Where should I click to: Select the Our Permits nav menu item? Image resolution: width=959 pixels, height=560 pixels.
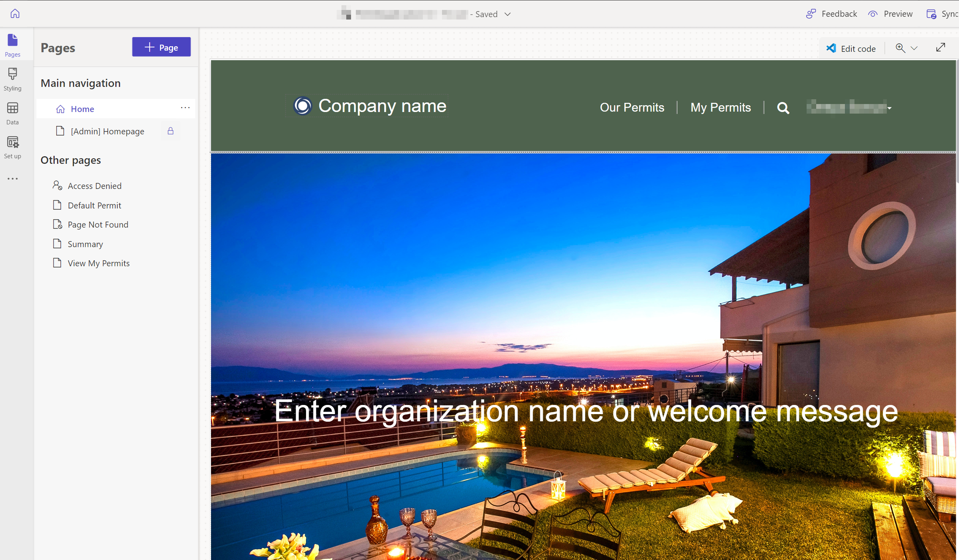point(631,107)
